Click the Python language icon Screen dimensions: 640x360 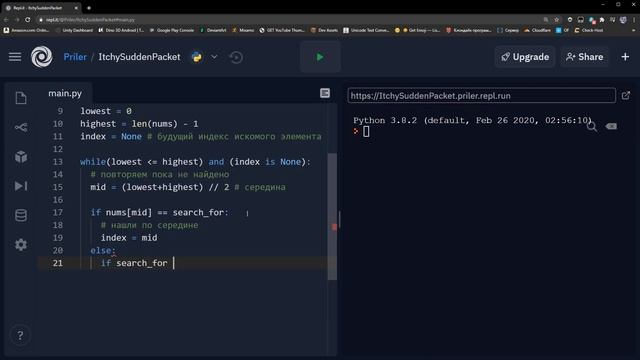click(x=197, y=57)
